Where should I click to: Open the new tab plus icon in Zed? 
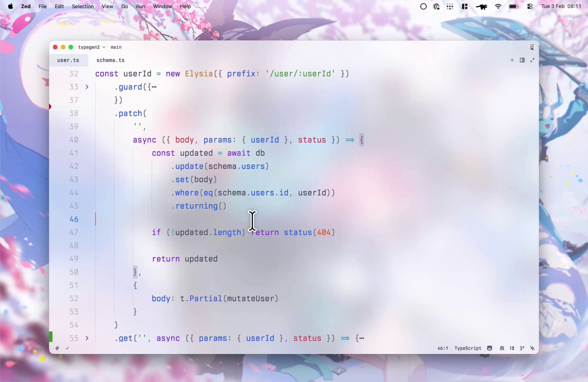click(512, 60)
